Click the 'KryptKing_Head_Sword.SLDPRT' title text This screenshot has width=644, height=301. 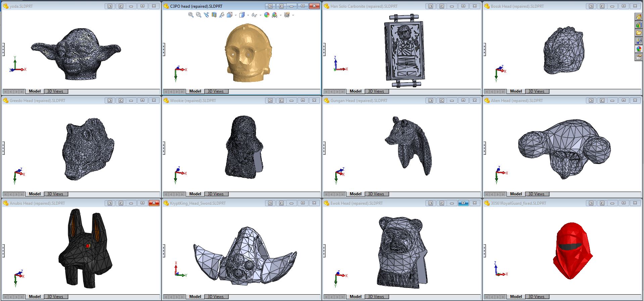pyautogui.click(x=198, y=203)
